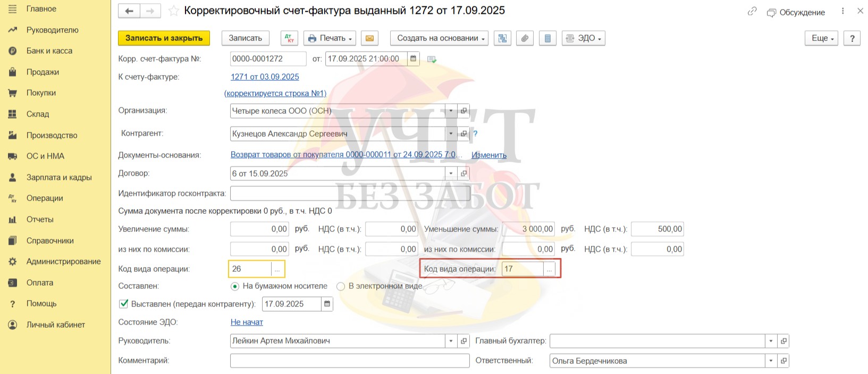This screenshot has height=374, width=868.
Task: Click into the Комментарий text field
Action: pos(349,361)
